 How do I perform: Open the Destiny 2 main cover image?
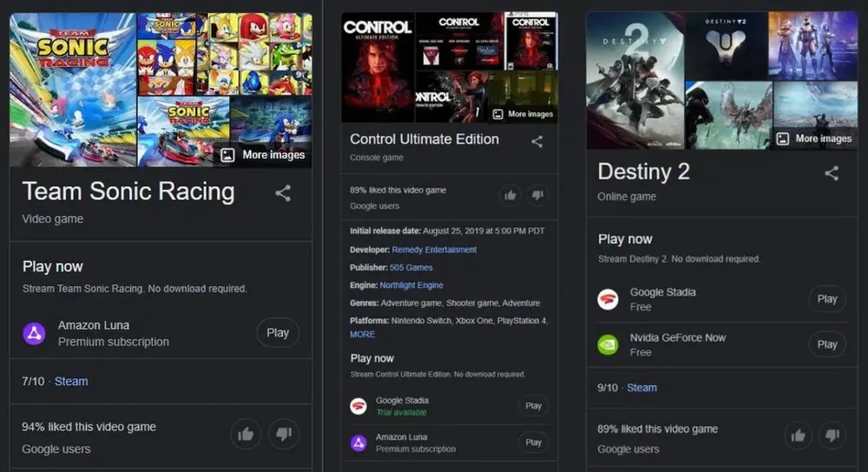635,80
